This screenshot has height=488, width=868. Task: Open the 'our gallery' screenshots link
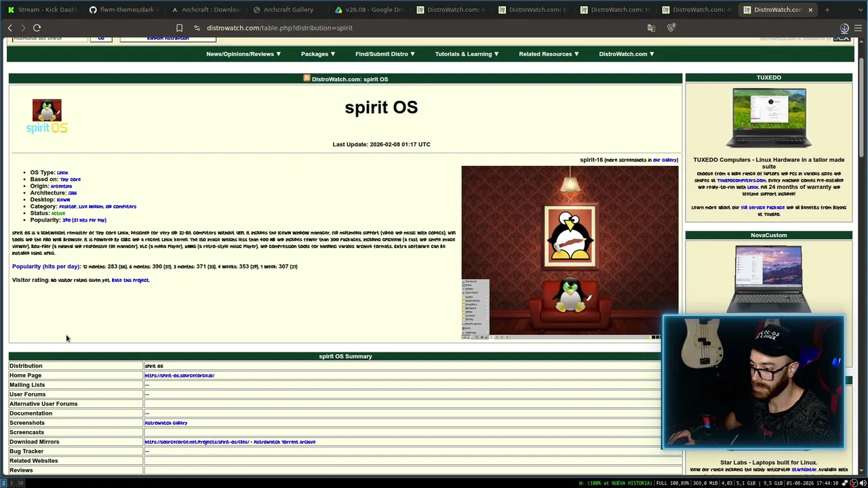(x=665, y=160)
